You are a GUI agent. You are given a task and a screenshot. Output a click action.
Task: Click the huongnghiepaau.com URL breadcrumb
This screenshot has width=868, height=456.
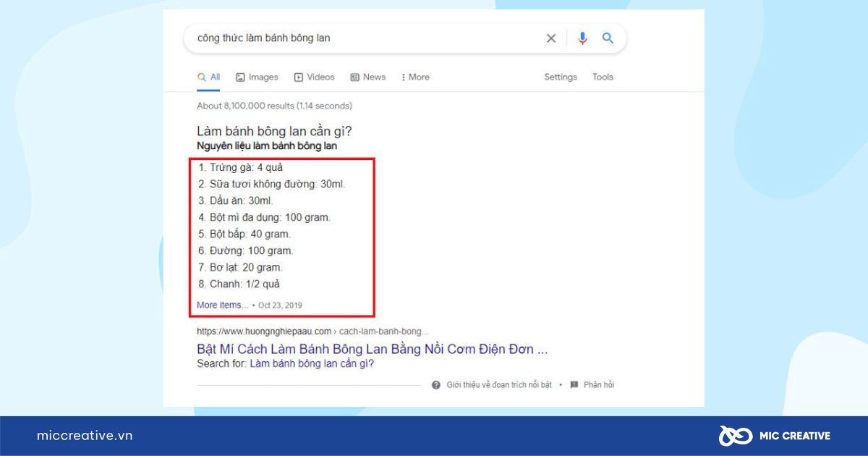(x=312, y=332)
